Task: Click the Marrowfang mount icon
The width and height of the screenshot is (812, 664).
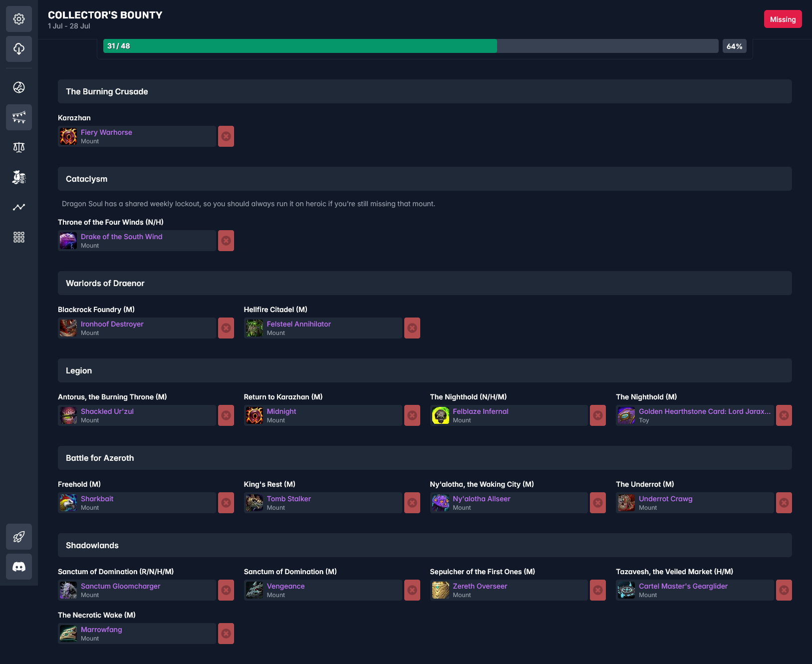Action: [68, 634]
